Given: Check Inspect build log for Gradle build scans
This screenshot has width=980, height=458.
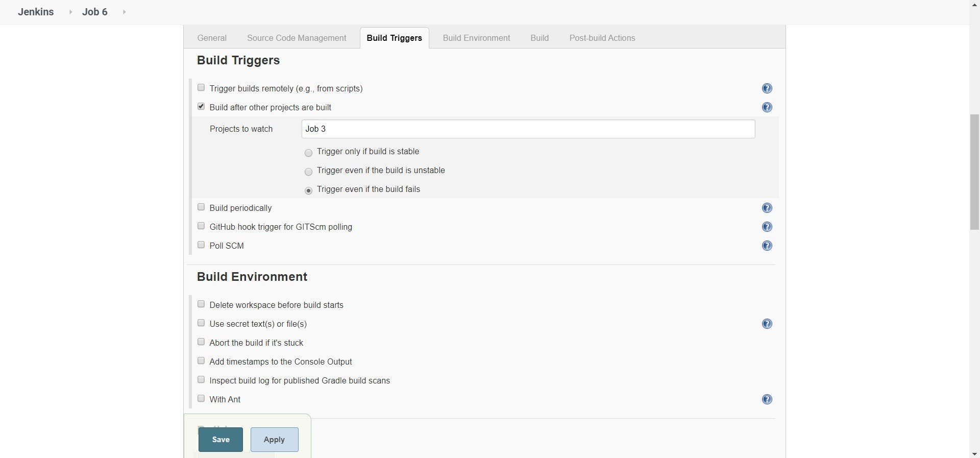Looking at the screenshot, I should [201, 380].
